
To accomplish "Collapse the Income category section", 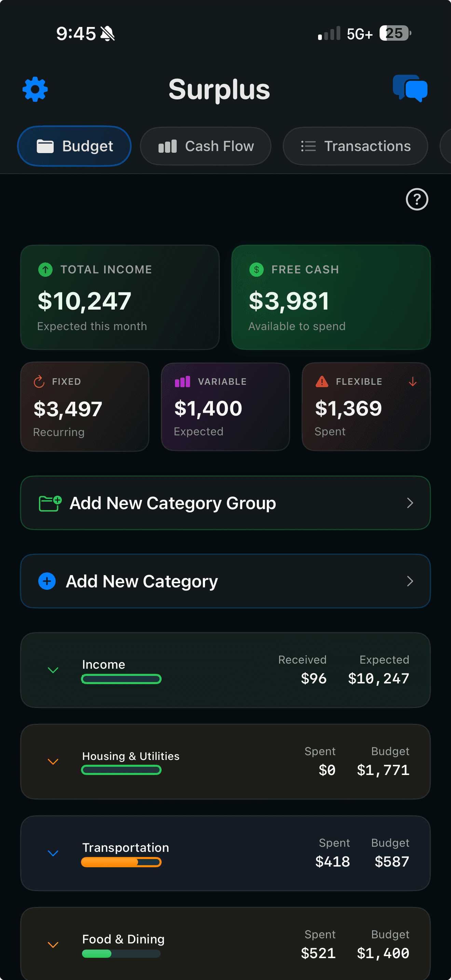I will coord(53,670).
